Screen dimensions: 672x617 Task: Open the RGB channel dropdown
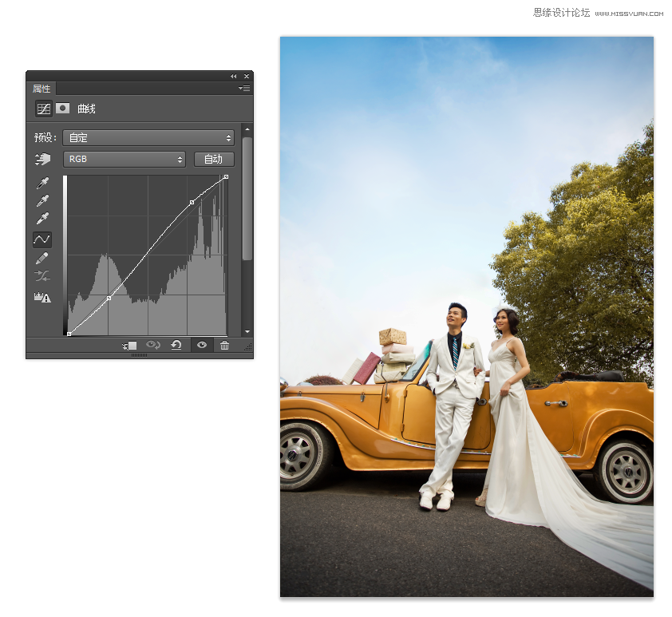point(125,159)
